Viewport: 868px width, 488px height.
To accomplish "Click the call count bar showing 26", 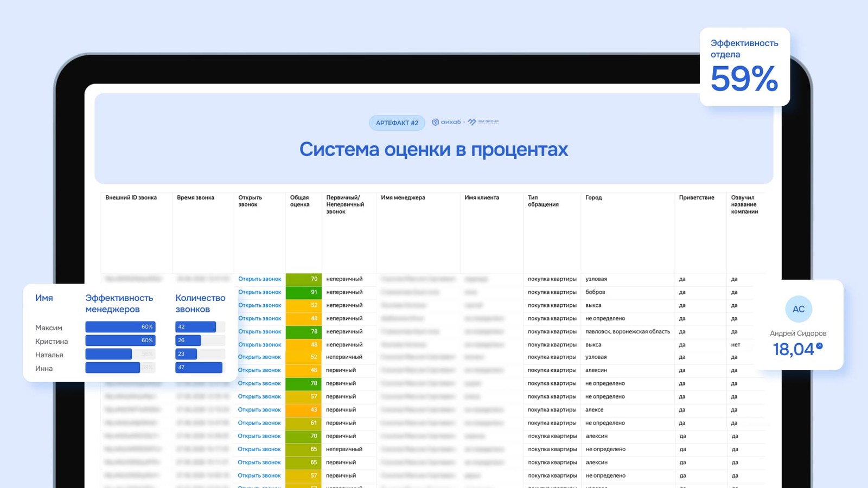I will click(x=188, y=341).
